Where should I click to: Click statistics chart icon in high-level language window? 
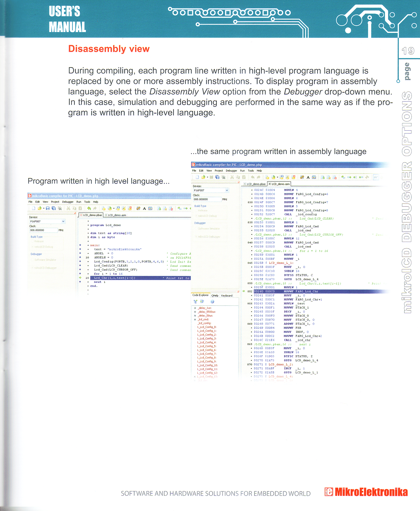point(150,208)
